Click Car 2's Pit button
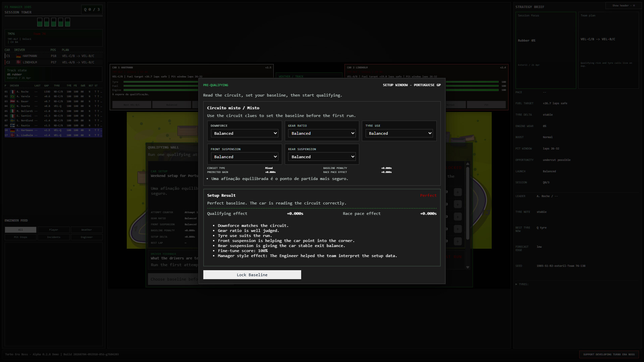 pos(486,105)
